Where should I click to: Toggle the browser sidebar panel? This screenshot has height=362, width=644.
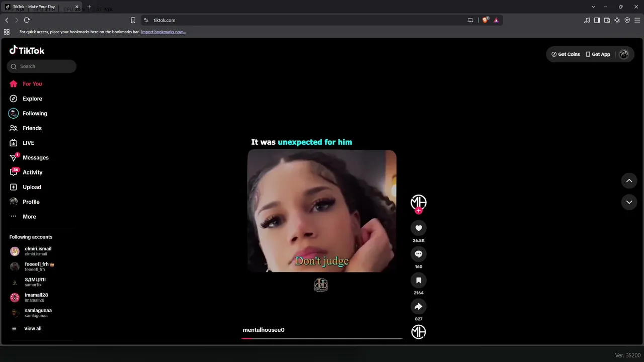(x=597, y=20)
